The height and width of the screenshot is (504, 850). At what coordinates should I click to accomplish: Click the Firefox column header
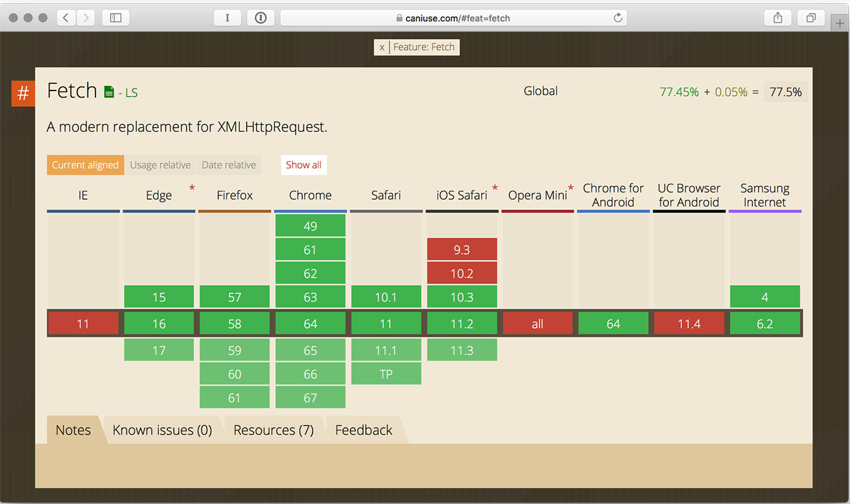point(234,195)
